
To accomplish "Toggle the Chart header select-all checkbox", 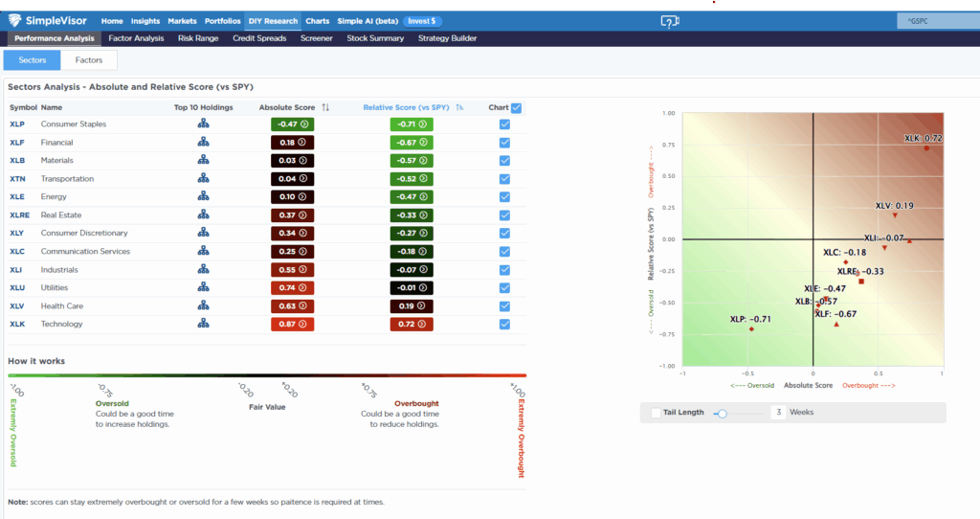I will (x=517, y=108).
